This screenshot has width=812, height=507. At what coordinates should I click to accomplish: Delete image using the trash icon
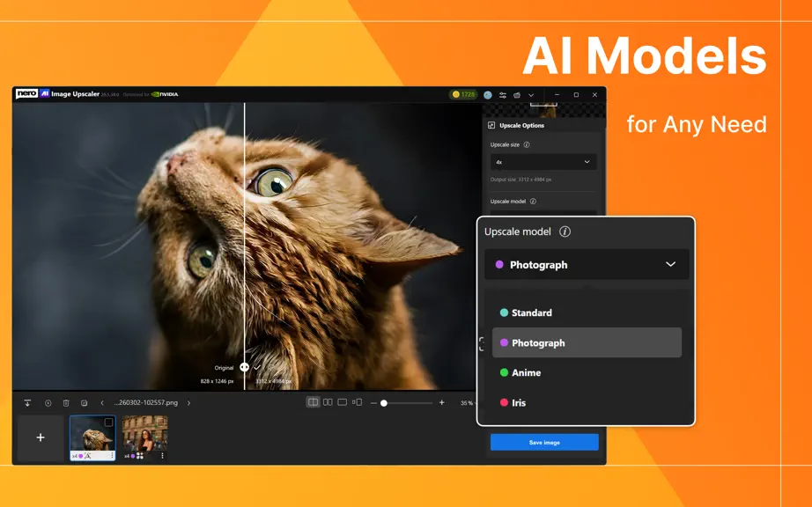(x=66, y=403)
